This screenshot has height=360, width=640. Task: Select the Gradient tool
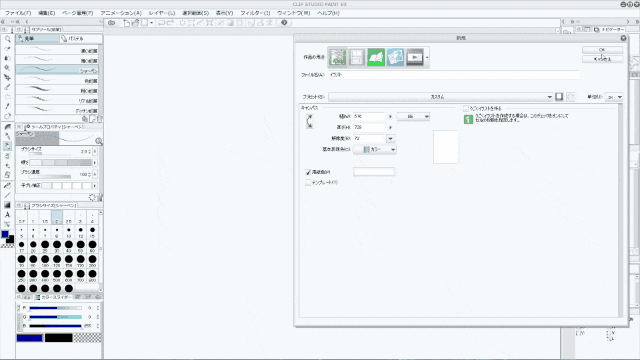7,205
